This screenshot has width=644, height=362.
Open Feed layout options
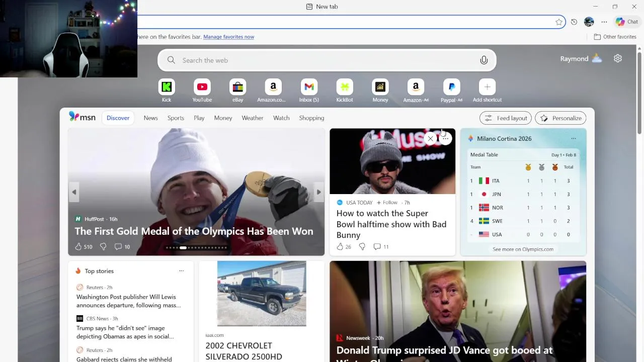(506, 118)
